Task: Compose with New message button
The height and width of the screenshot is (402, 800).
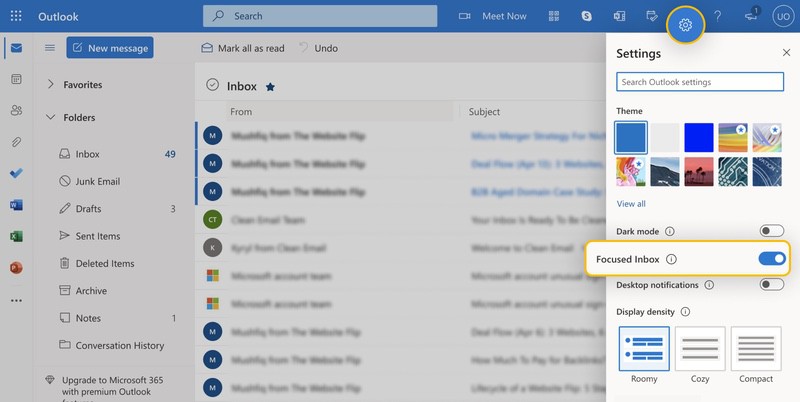Action: (110, 47)
